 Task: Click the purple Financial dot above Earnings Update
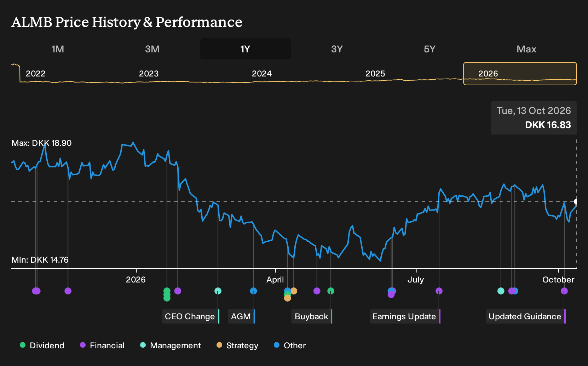[439, 291]
